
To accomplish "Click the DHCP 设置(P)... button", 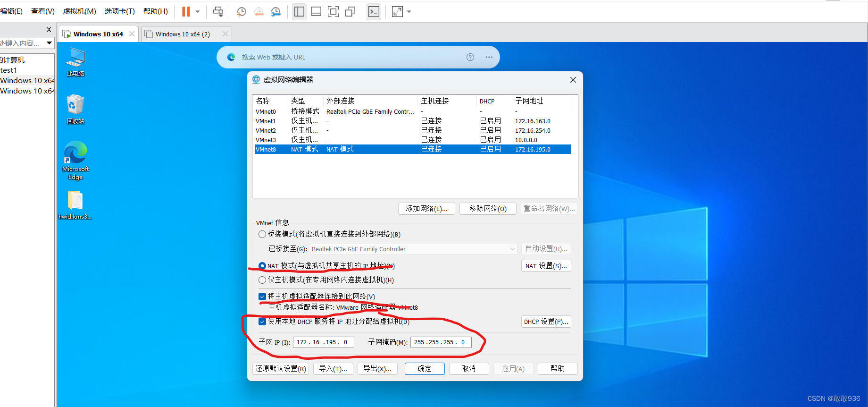I will (546, 322).
